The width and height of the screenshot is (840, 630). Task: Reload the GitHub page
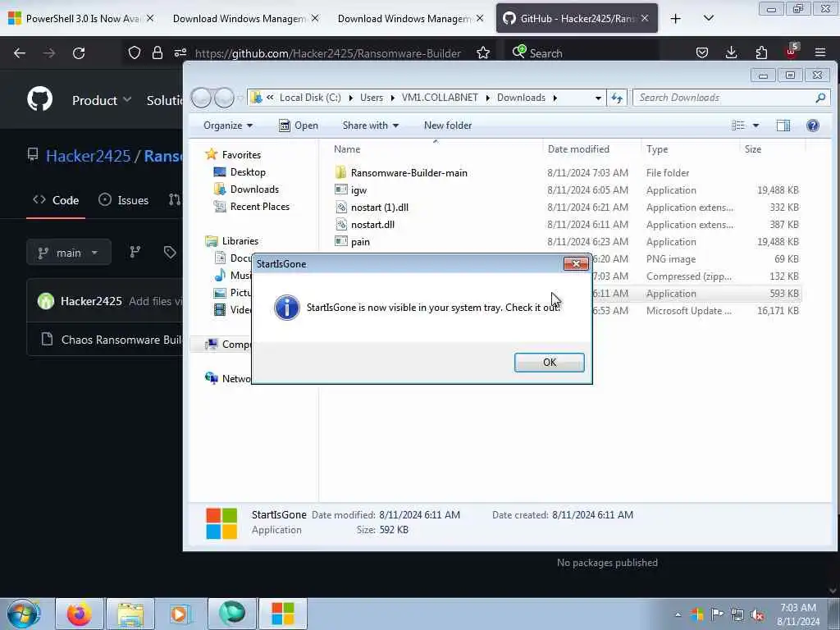pyautogui.click(x=79, y=53)
